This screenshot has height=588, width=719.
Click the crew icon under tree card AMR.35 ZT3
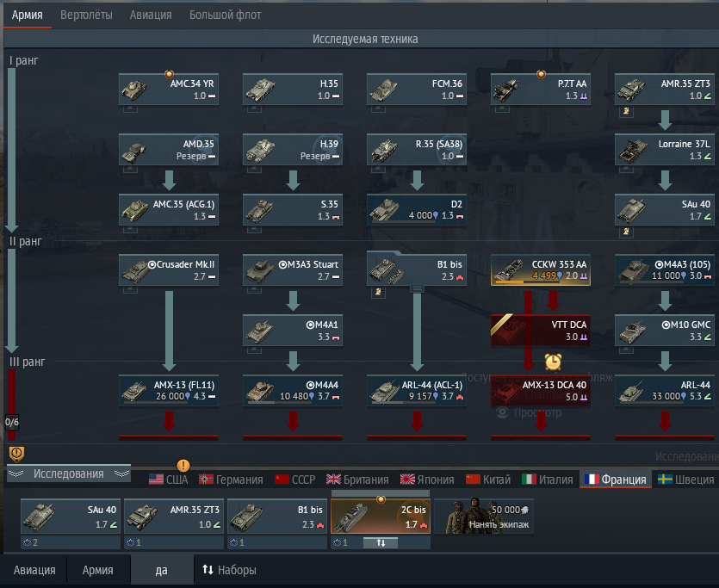[626, 111]
